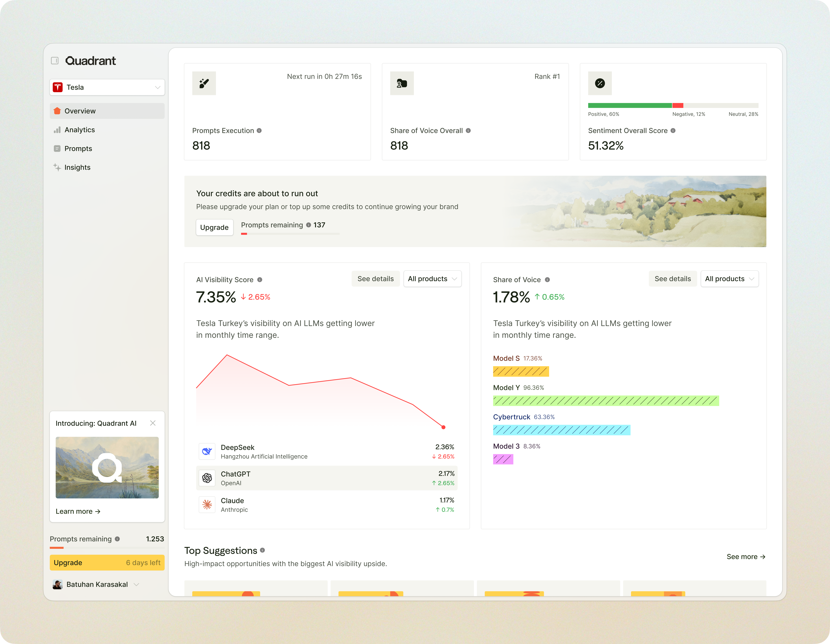830x644 pixels.
Task: Show info for Sentiment Overall Score
Action: pyautogui.click(x=673, y=131)
